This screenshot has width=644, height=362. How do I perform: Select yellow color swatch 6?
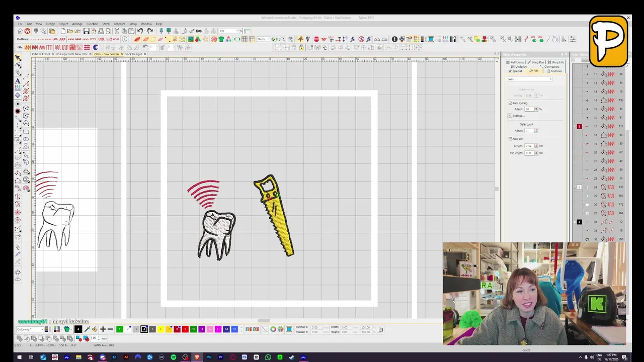click(160, 329)
